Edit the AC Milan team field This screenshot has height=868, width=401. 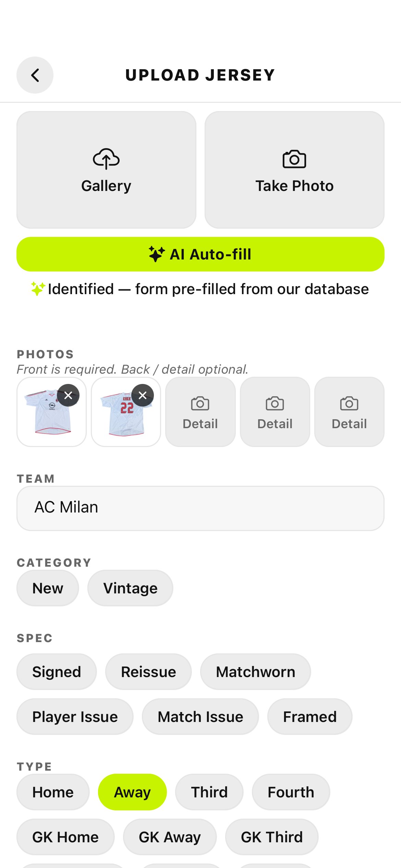point(200,508)
